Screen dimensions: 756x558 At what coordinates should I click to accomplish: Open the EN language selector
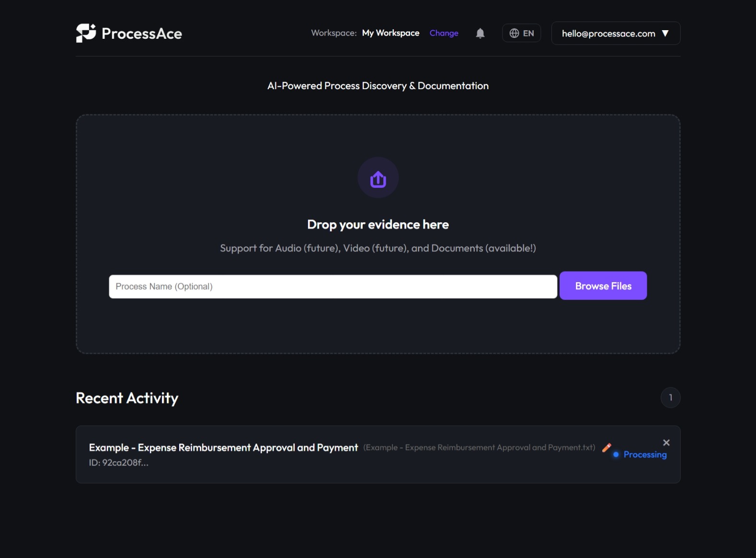[x=521, y=33]
